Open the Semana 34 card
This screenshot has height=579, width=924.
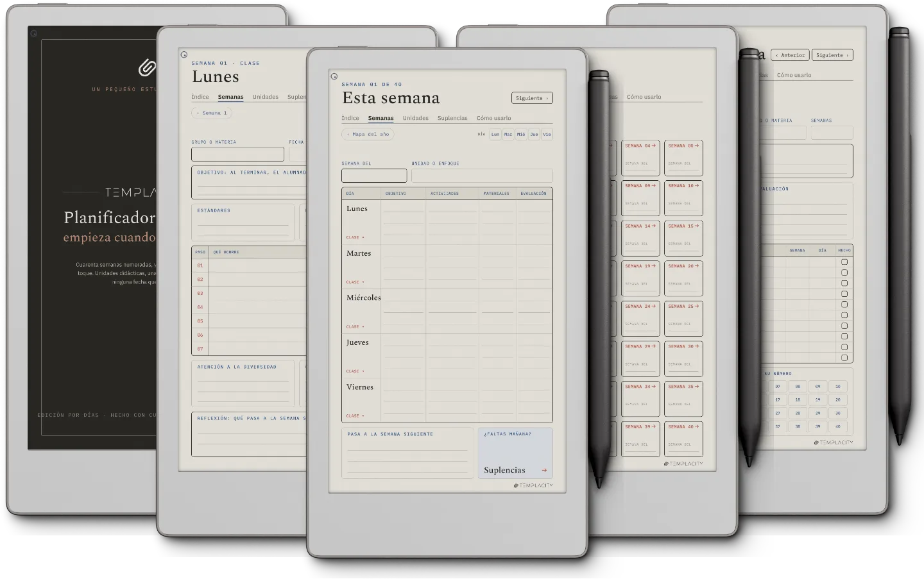click(640, 399)
